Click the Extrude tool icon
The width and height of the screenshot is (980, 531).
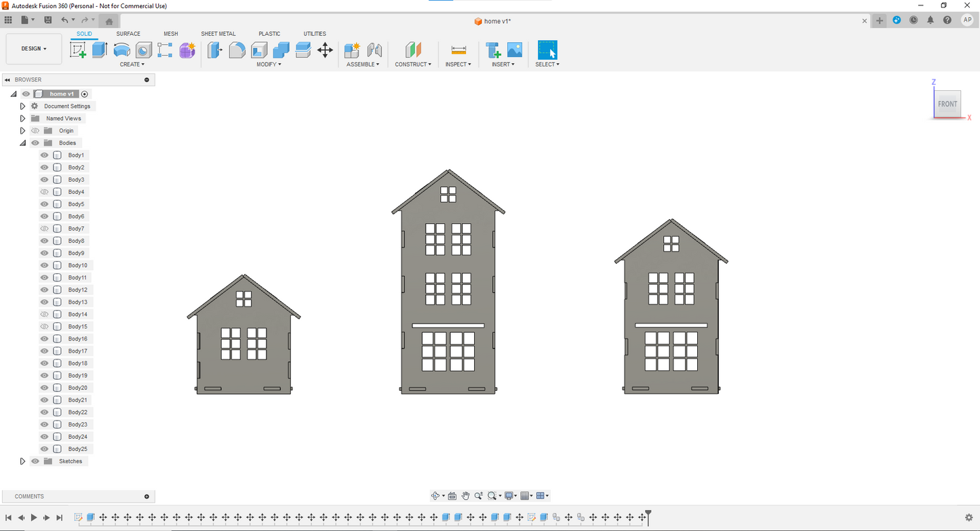coord(100,50)
